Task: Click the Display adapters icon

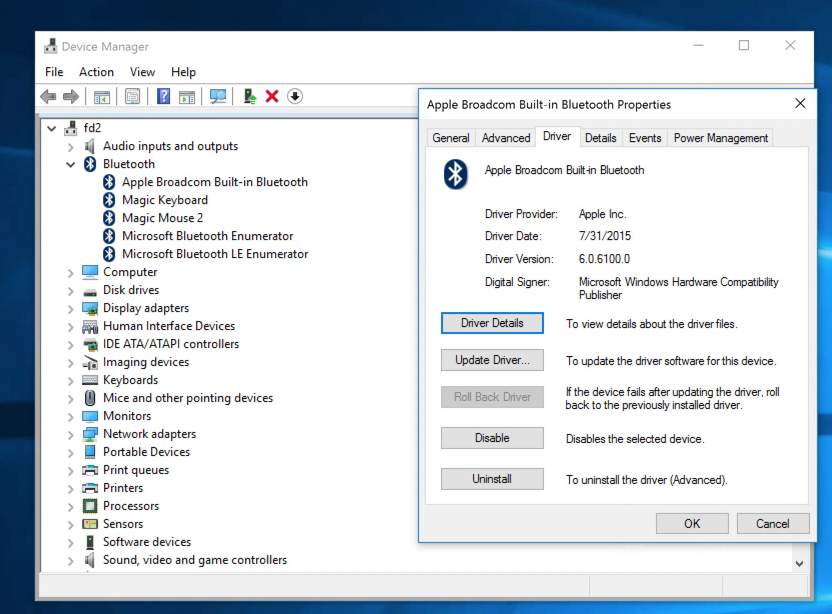Action: point(90,308)
